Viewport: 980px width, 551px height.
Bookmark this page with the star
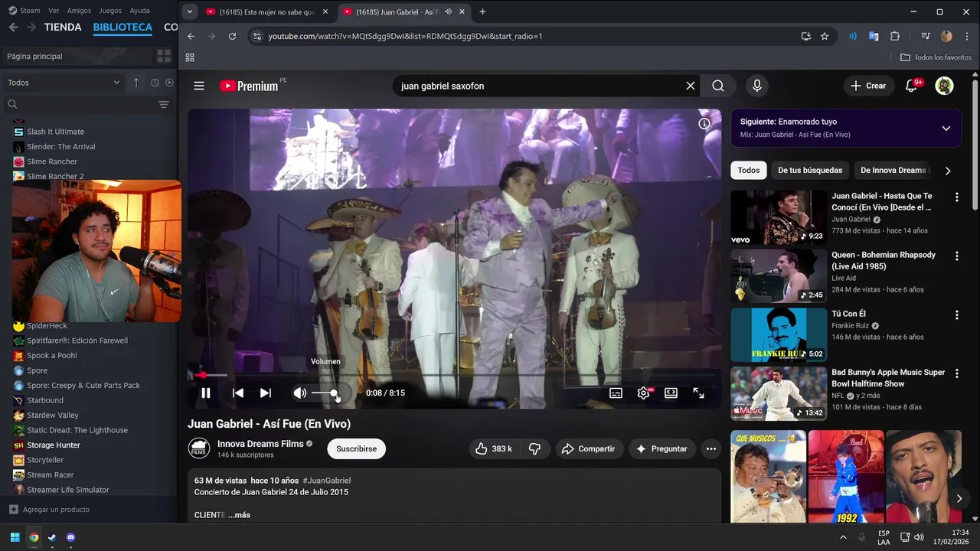point(825,36)
